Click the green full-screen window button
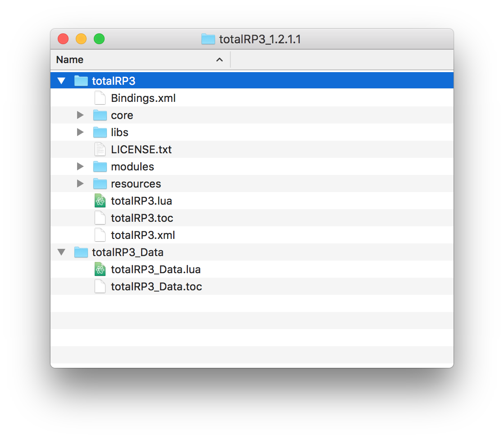Image resolution: width=504 pixels, height=440 pixels. coord(99,39)
